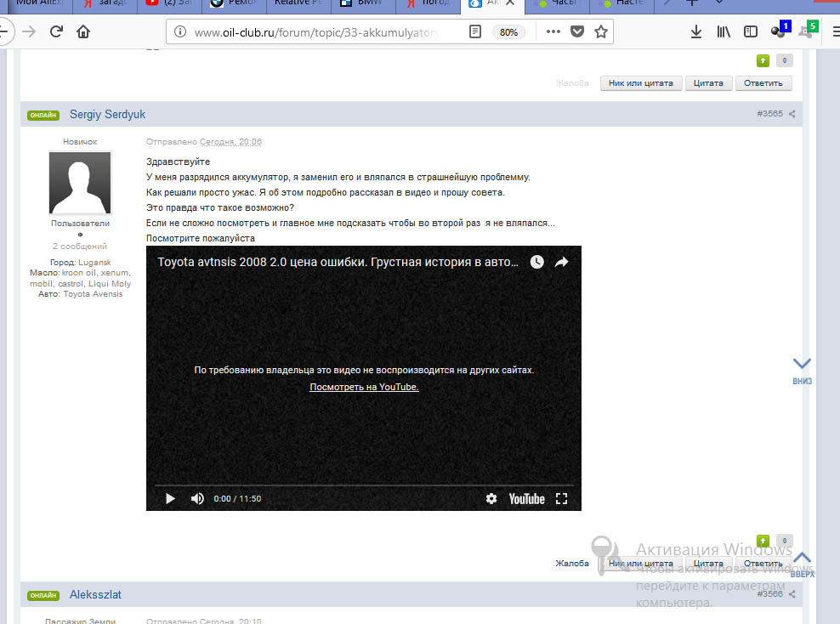Click the Город: Lugansk text
The height and width of the screenshot is (624, 840).
81,263
